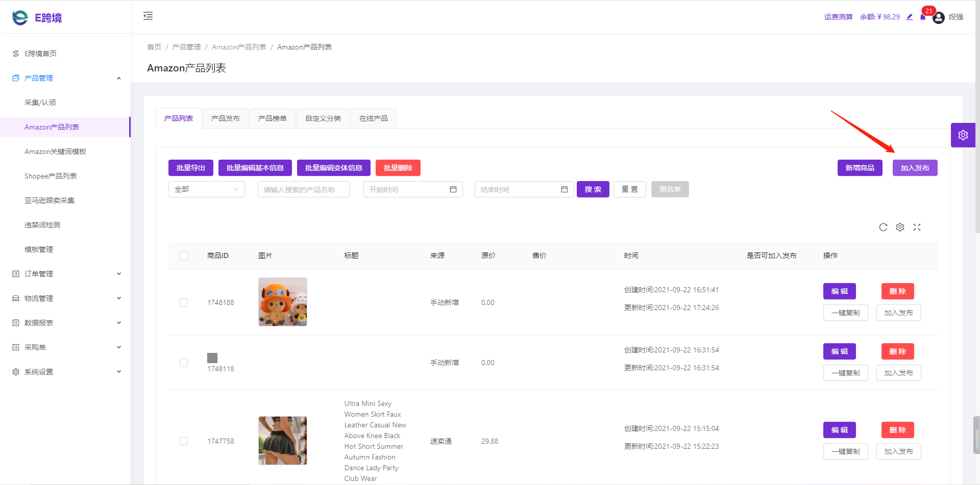The height and width of the screenshot is (485, 980).
Task: Switch to the 产品发布 tab
Action: pyautogui.click(x=226, y=118)
